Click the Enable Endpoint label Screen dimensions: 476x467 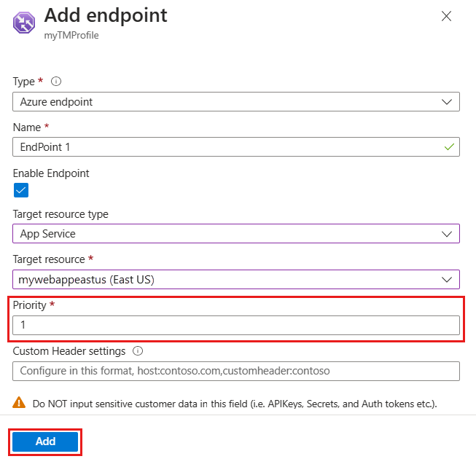tap(51, 173)
